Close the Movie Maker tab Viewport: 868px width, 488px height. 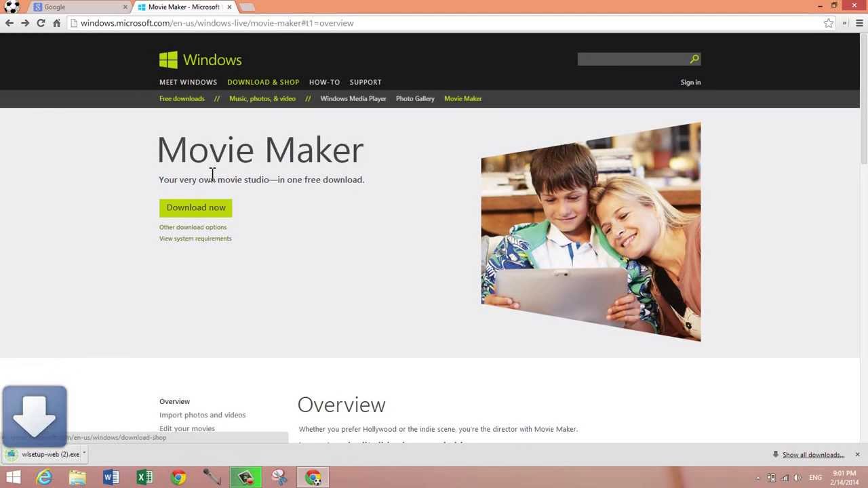229,7
